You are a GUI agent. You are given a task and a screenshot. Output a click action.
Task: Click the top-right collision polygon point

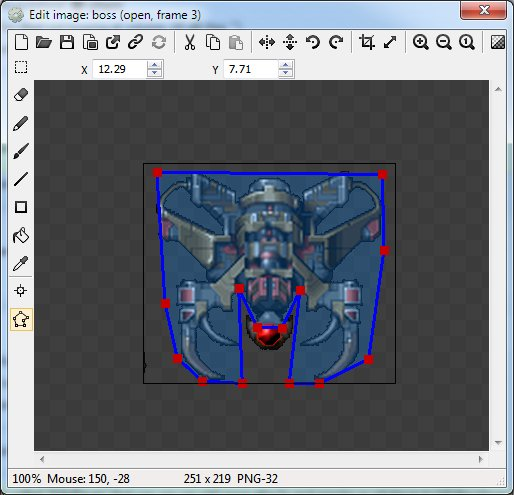(x=382, y=174)
